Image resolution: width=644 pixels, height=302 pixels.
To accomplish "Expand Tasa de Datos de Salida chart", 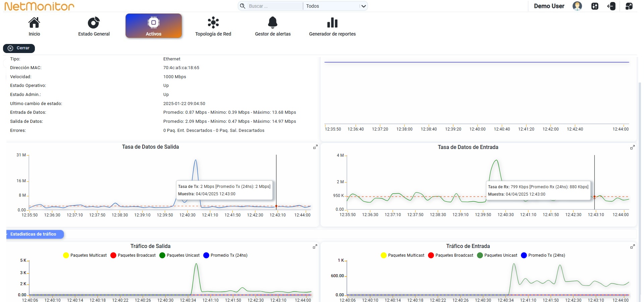I will coord(315,147).
